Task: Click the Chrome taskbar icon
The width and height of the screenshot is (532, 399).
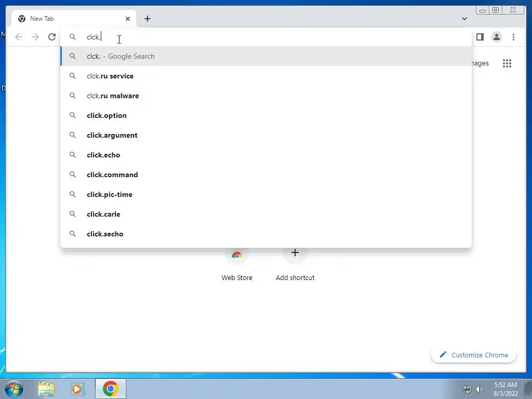Action: coord(111,389)
